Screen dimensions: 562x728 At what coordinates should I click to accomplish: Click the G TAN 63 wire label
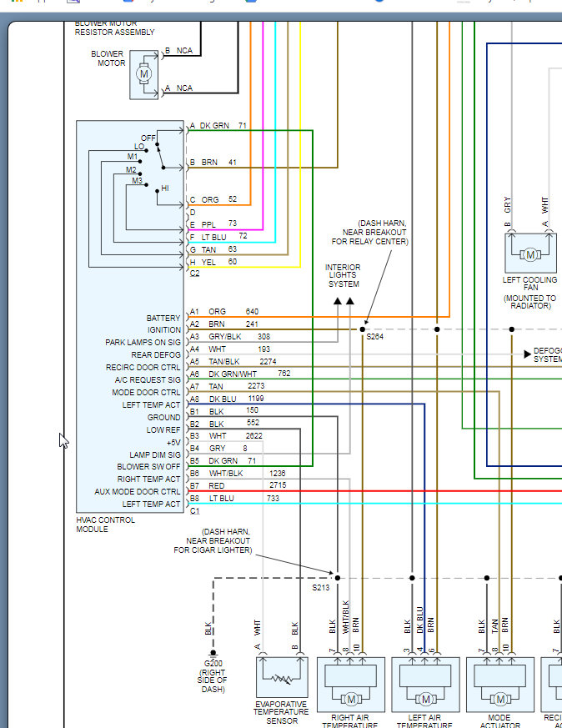coord(213,249)
